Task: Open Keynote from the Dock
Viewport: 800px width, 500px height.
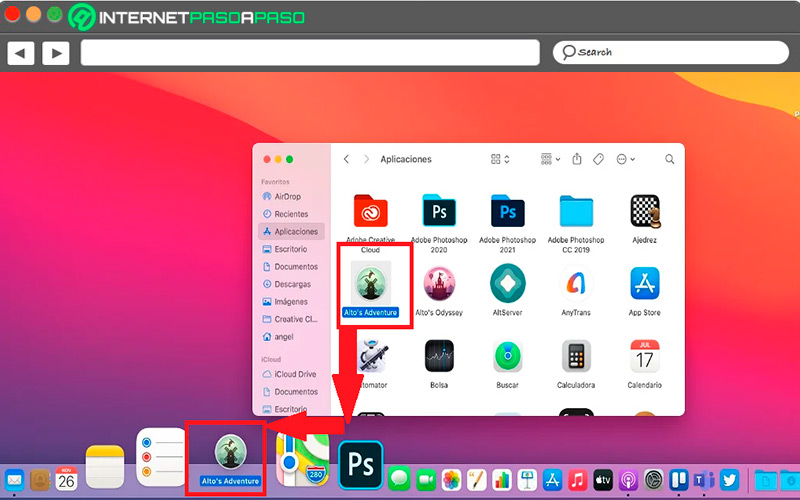Action: 527,480
